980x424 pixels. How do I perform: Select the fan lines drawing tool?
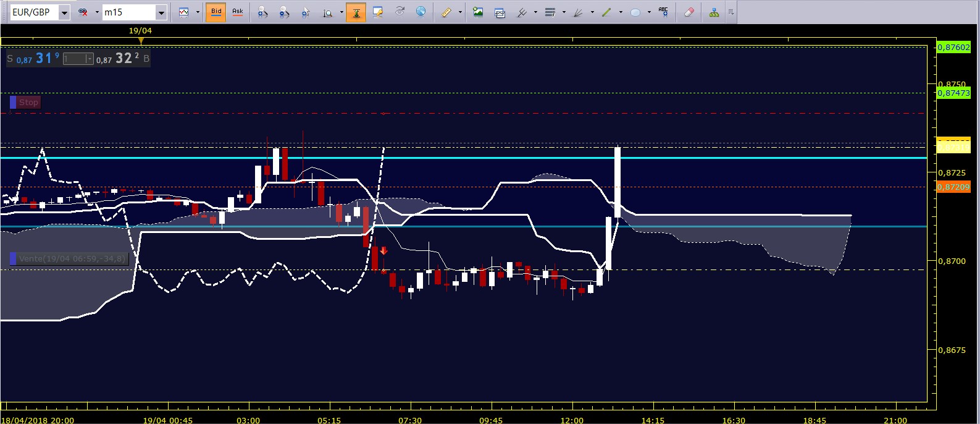point(579,12)
